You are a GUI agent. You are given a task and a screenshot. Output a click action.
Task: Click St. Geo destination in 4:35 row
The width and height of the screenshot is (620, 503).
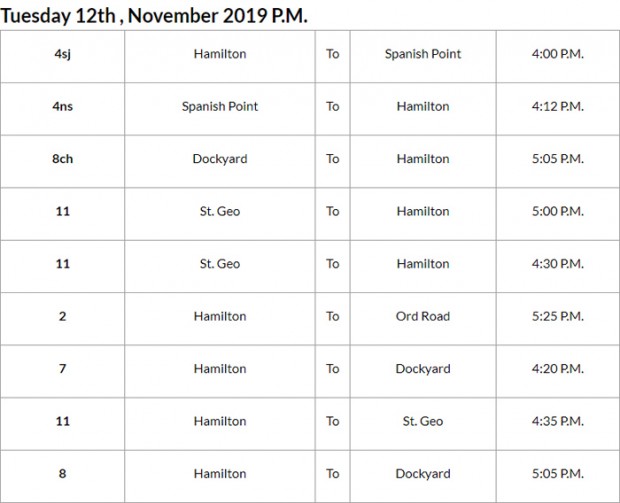pos(423,421)
